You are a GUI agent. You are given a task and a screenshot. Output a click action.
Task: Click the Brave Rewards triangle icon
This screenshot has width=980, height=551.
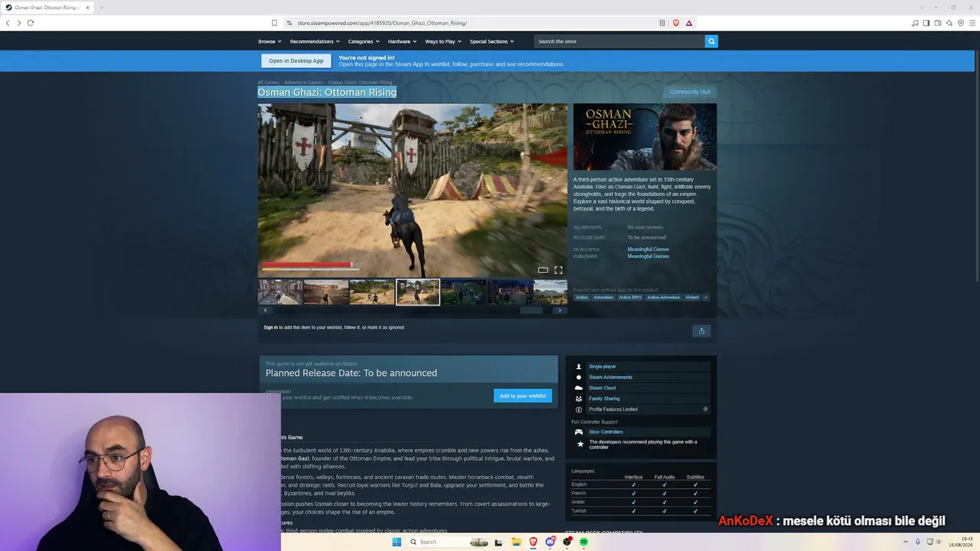click(689, 23)
